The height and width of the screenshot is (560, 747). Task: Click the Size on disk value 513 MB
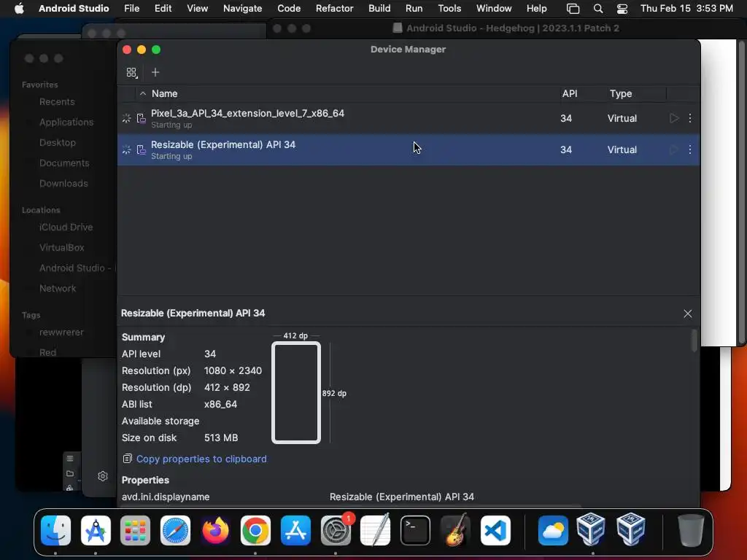(x=221, y=437)
